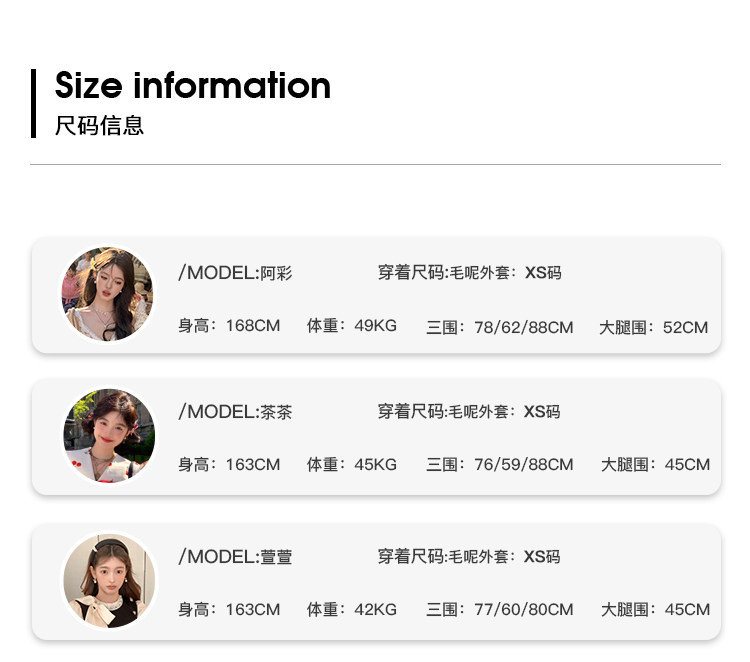
Task: Click the 体重 49KG weight value
Action: [352, 327]
